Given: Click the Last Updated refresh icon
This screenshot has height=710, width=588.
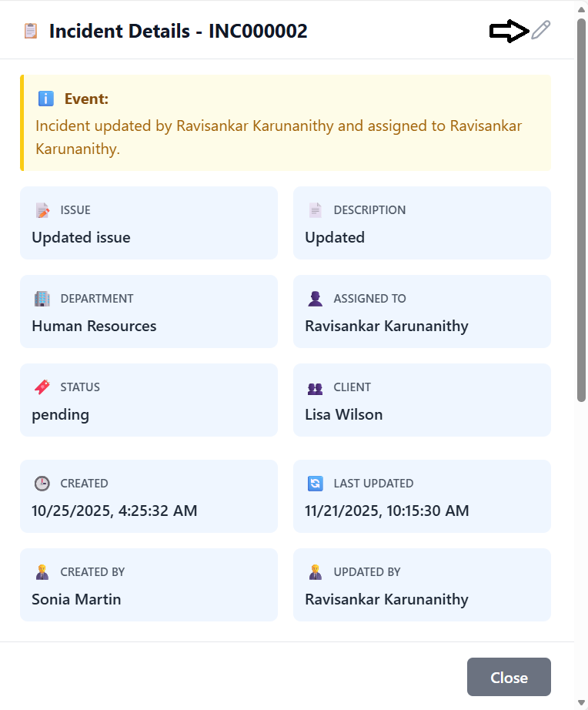Looking at the screenshot, I should click(316, 484).
